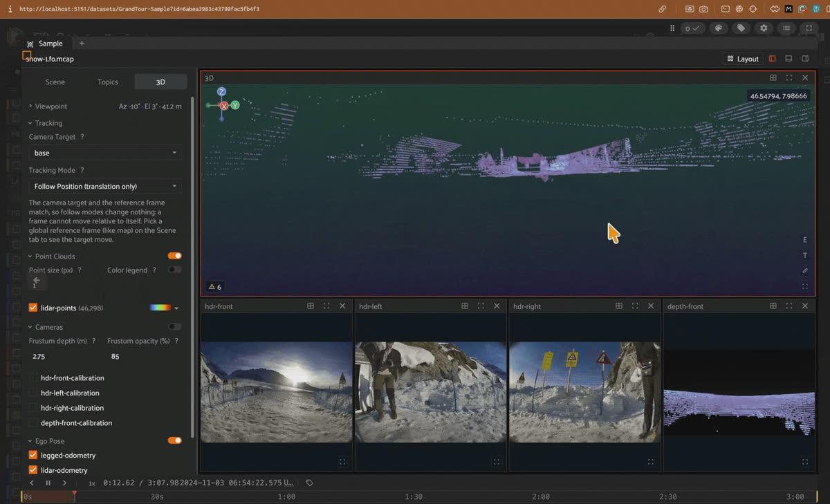This screenshot has height=504, width=830.
Task: Maximize the hdr-front panel
Action: click(326, 306)
